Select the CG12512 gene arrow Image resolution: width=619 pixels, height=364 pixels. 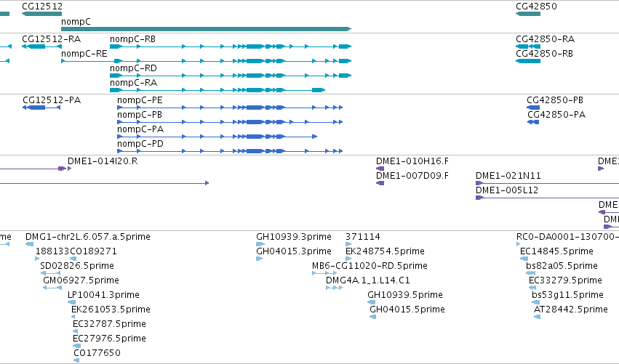(42, 14)
